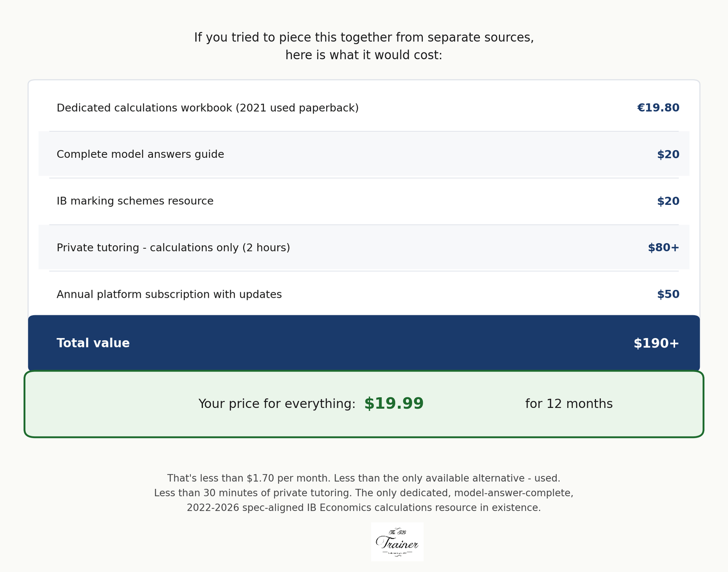Click The IB Trainer logo
The image size is (728, 572).
pos(397,542)
